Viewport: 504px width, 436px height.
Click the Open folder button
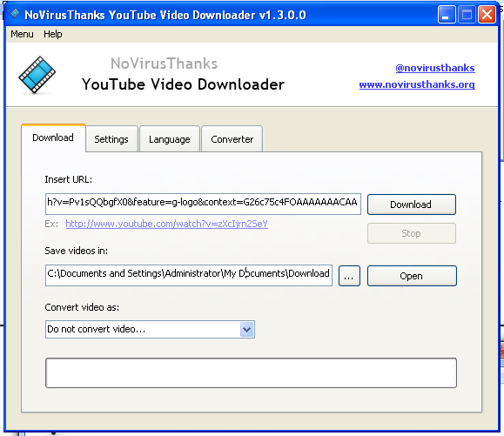point(412,276)
